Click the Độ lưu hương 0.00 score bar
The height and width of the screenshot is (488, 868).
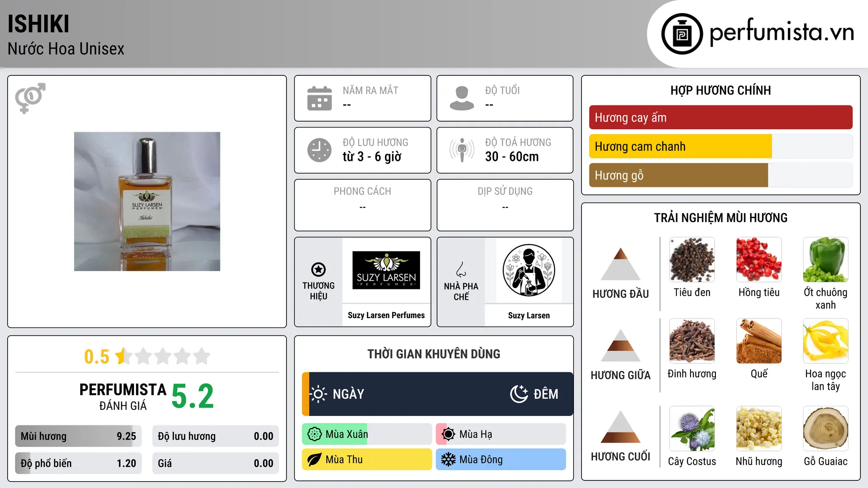(x=216, y=436)
